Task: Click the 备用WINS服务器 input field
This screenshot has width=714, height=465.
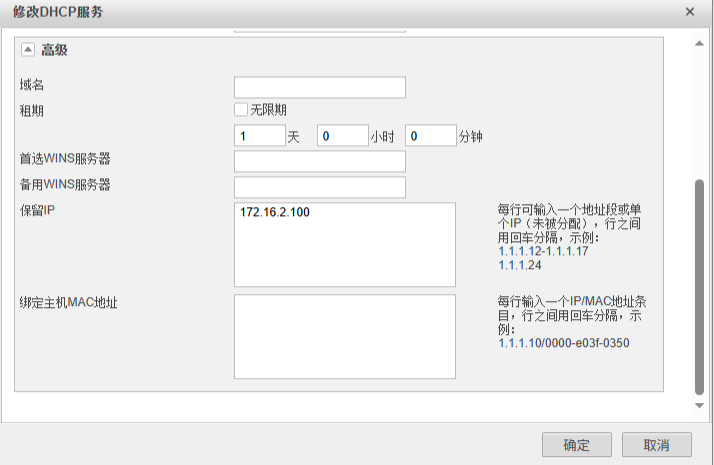Action: [x=320, y=187]
